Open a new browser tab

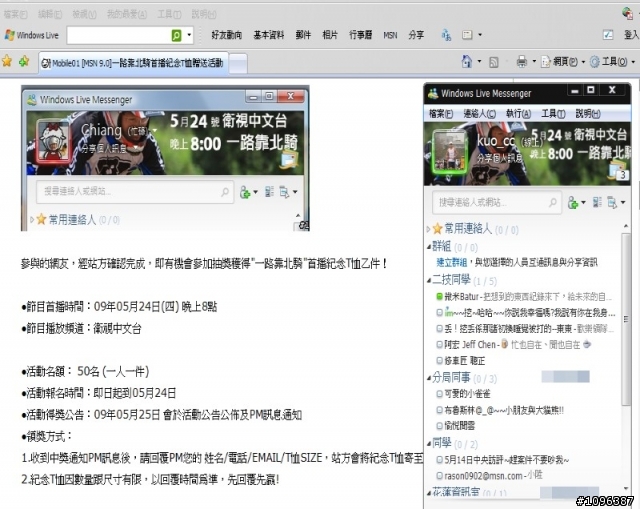[x=238, y=64]
